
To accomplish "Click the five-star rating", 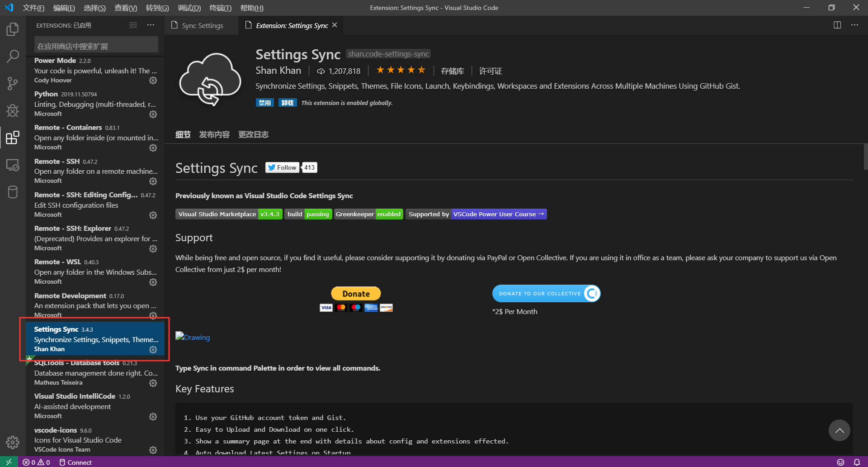I will pyautogui.click(x=401, y=70).
